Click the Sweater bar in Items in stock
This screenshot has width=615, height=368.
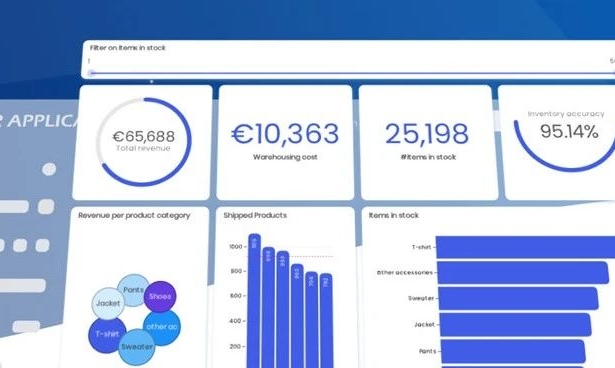pyautogui.click(x=518, y=298)
